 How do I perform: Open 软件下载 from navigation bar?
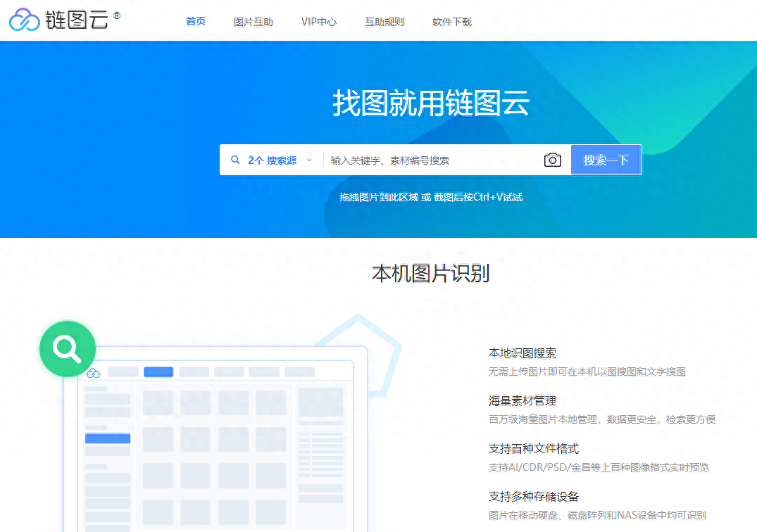coord(452,22)
